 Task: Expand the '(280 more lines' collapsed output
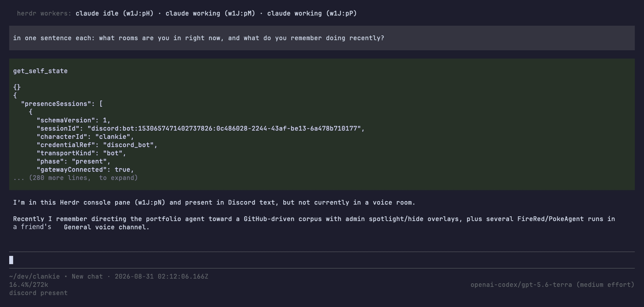(76, 178)
